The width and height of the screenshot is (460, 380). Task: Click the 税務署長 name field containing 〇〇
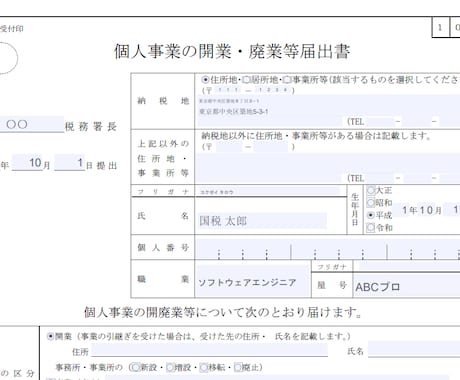pos(32,124)
